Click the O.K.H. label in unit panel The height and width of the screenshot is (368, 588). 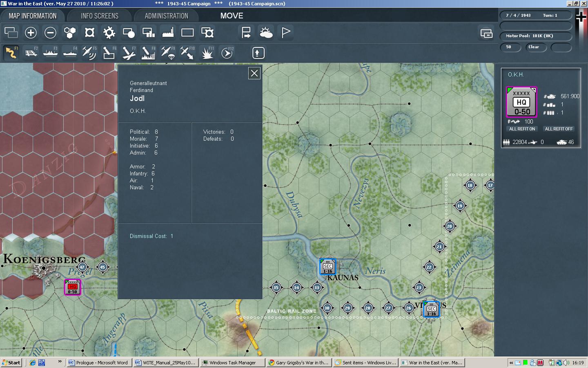coord(516,74)
